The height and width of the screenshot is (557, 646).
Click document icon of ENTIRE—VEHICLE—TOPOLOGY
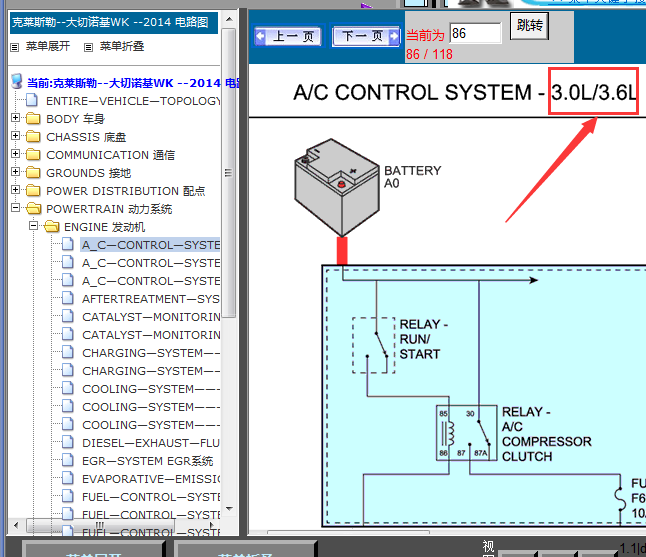click(x=32, y=100)
